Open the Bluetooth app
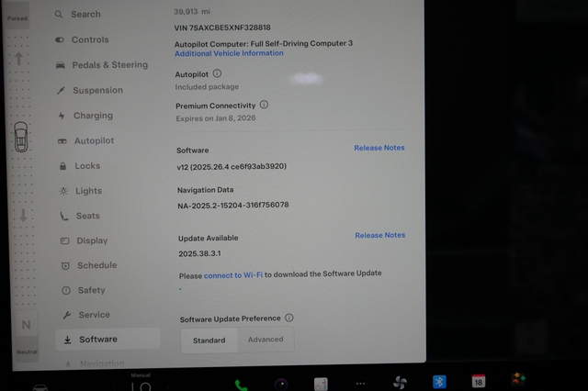This screenshot has width=588, height=391. (x=439, y=382)
